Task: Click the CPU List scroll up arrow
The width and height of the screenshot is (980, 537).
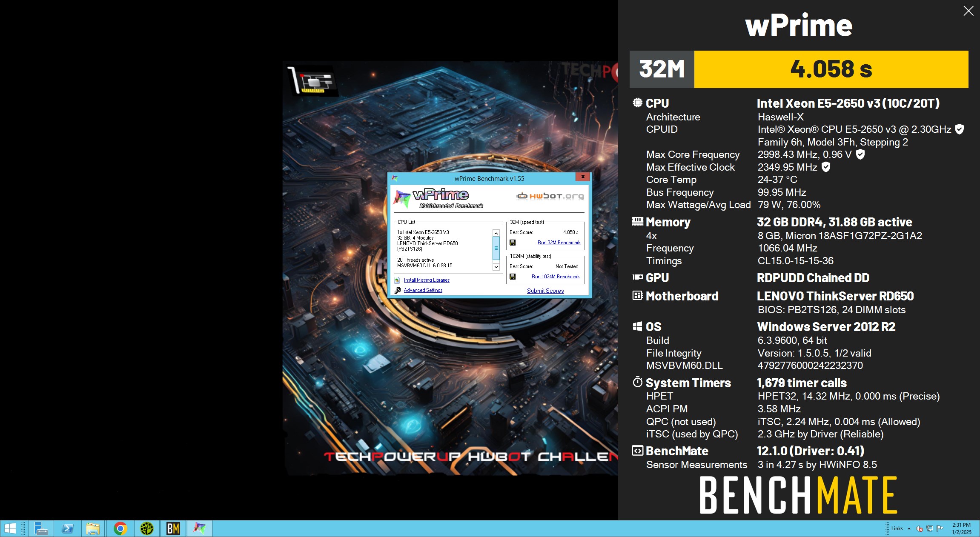Action: coord(496,233)
